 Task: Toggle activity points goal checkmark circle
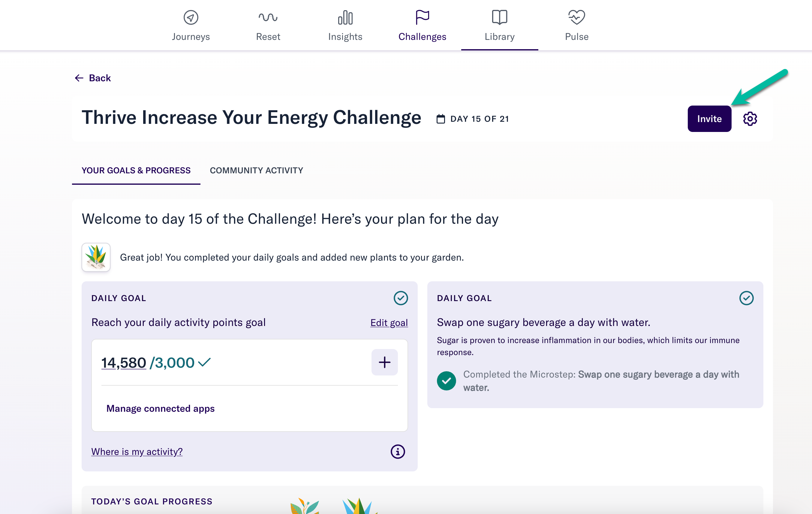point(401,298)
